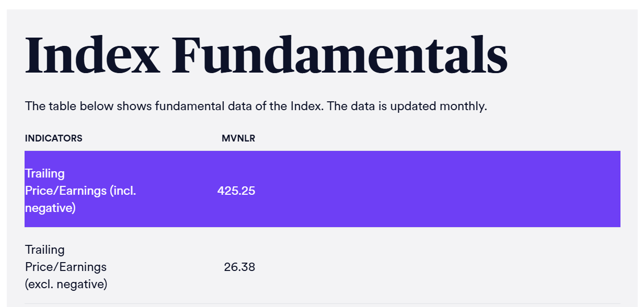Click the word "Index" in the title
Screen dimensions: 644x307
point(92,55)
